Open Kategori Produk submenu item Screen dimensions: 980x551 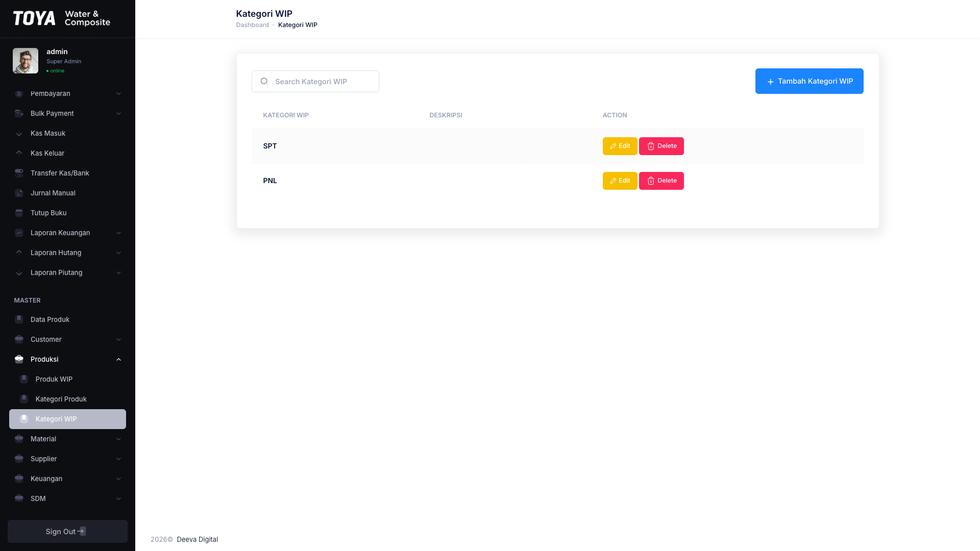click(x=67, y=399)
